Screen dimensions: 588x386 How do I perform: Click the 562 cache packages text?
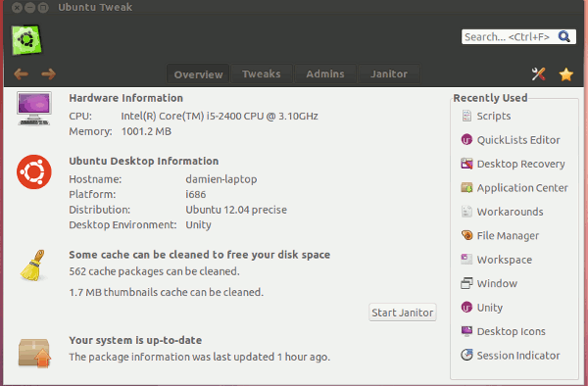pyautogui.click(x=154, y=271)
